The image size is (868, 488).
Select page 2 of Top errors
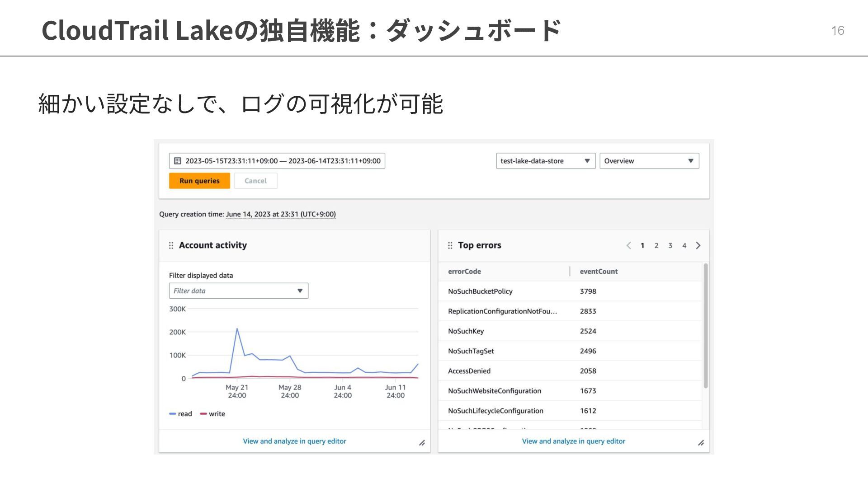(x=656, y=245)
